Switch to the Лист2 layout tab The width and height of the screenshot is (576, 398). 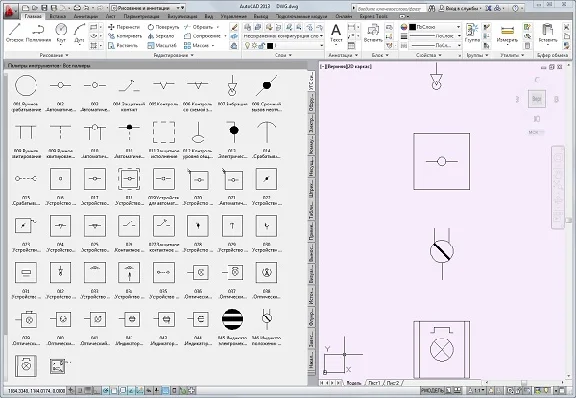coord(393,383)
